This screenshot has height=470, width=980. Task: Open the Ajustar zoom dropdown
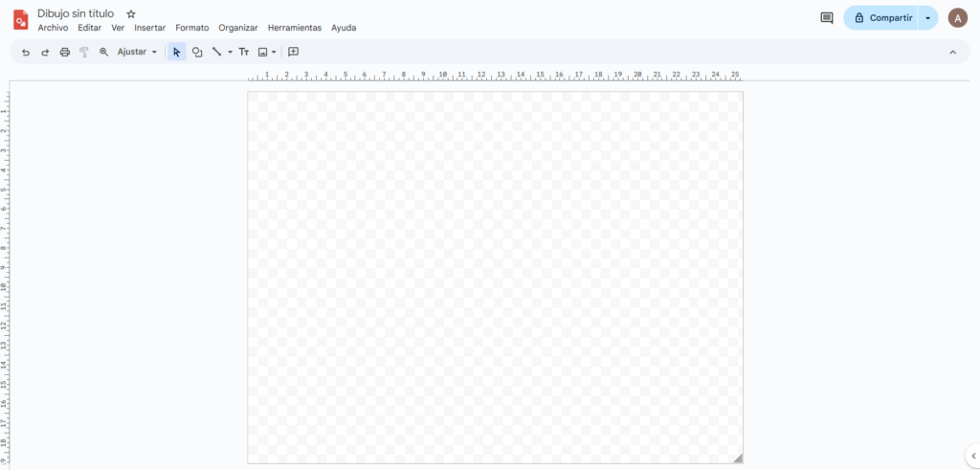(137, 52)
